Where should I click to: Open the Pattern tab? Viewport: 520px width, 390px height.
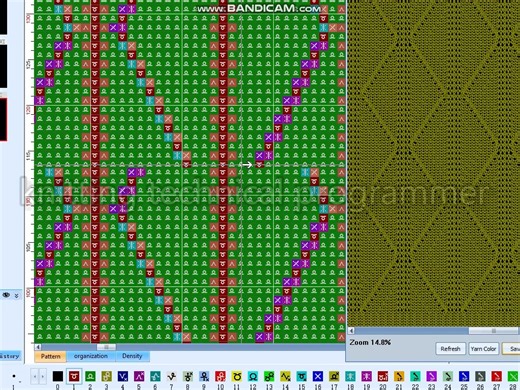point(50,356)
